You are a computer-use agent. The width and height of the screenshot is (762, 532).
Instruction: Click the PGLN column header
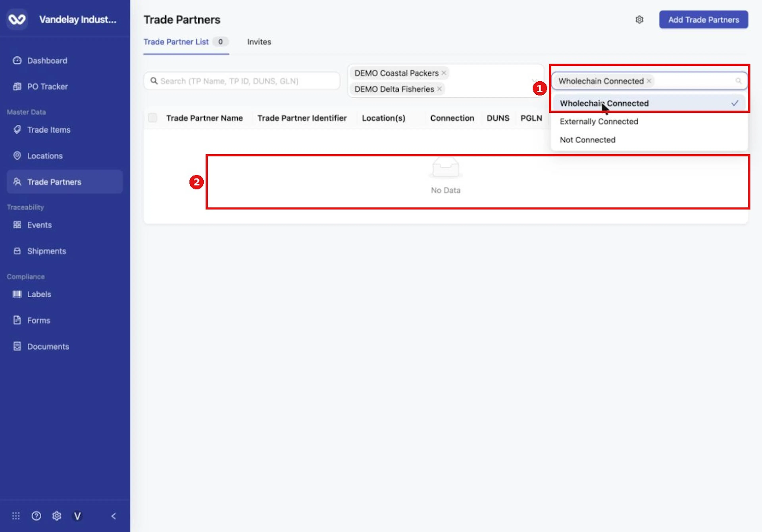click(531, 118)
